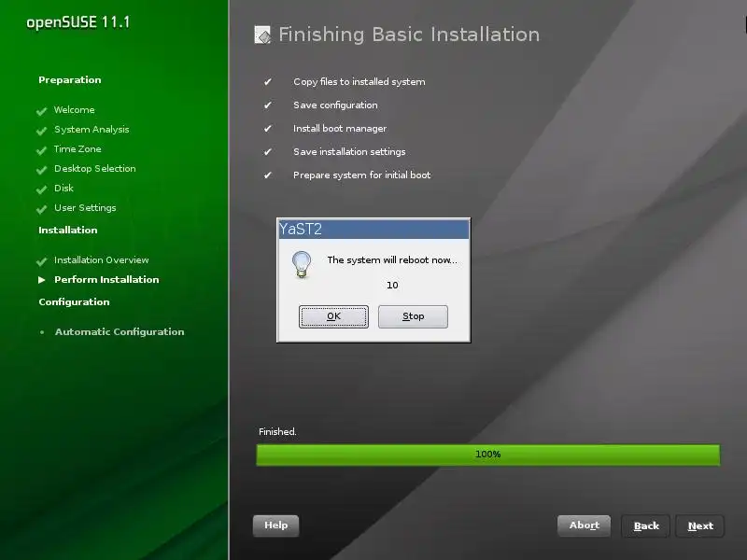Viewport: 747px width, 560px height.
Task: Select the Welcome step label
Action: coord(75,110)
